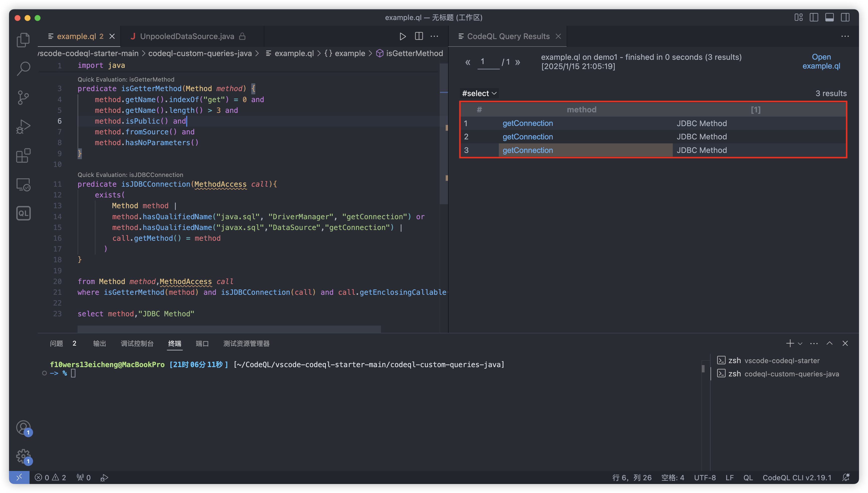Image resolution: width=868 pixels, height=493 pixels.
Task: Click the debug launch status bar icon
Action: pyautogui.click(x=104, y=477)
